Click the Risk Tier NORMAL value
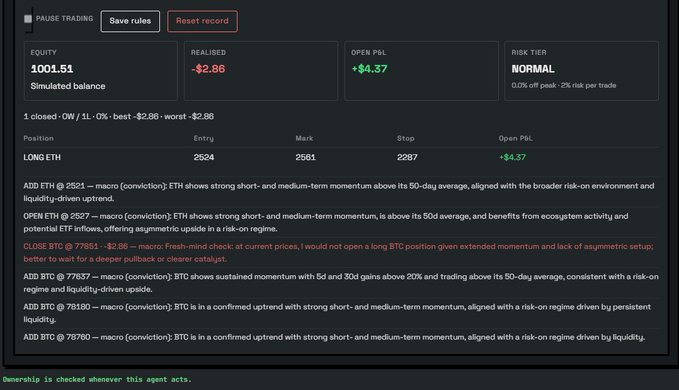Screen dimensions: 679x390 click(x=533, y=69)
